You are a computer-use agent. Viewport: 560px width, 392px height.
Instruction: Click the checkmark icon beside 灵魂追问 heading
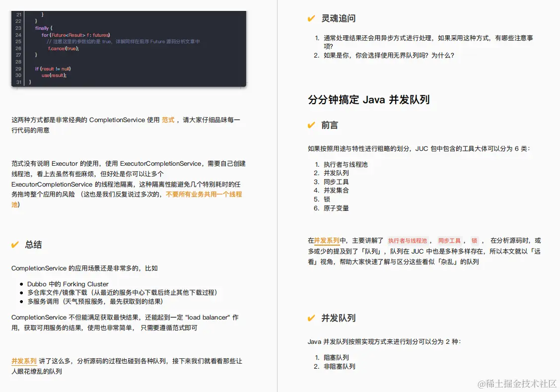(x=311, y=18)
